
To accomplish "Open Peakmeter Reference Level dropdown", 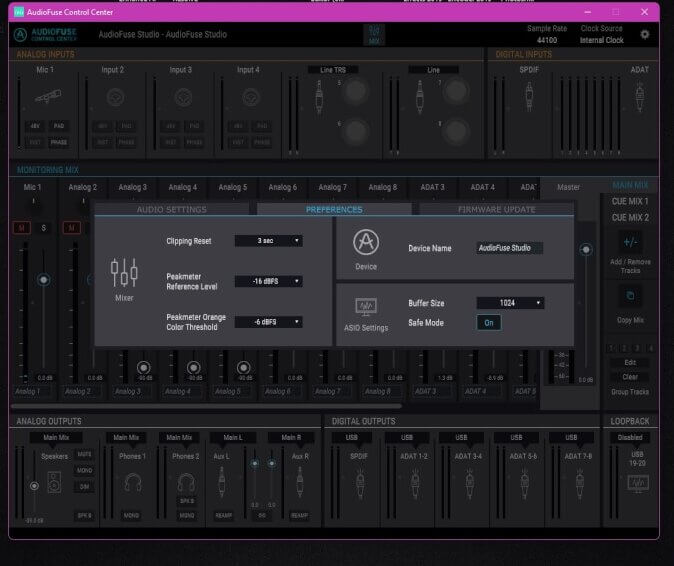I will [x=269, y=281].
